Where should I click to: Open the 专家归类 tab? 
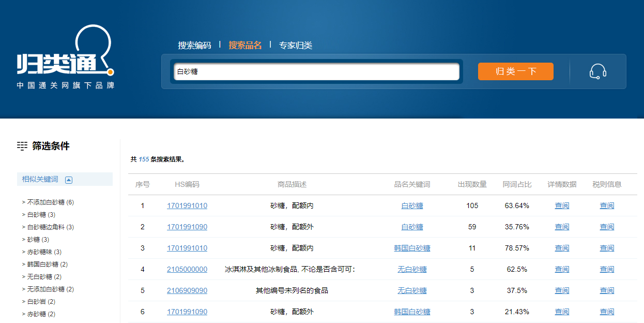[296, 46]
